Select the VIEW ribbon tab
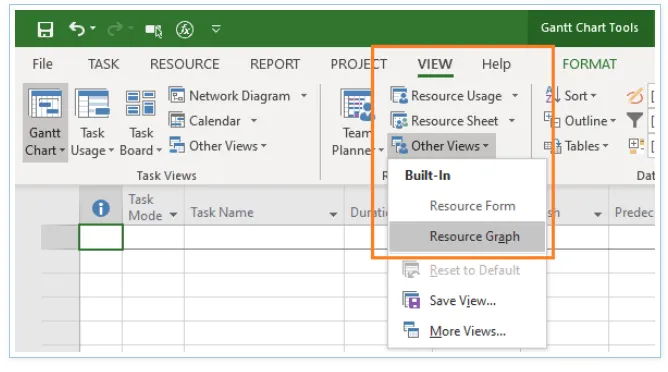This screenshot has height=372, width=668. tap(435, 64)
